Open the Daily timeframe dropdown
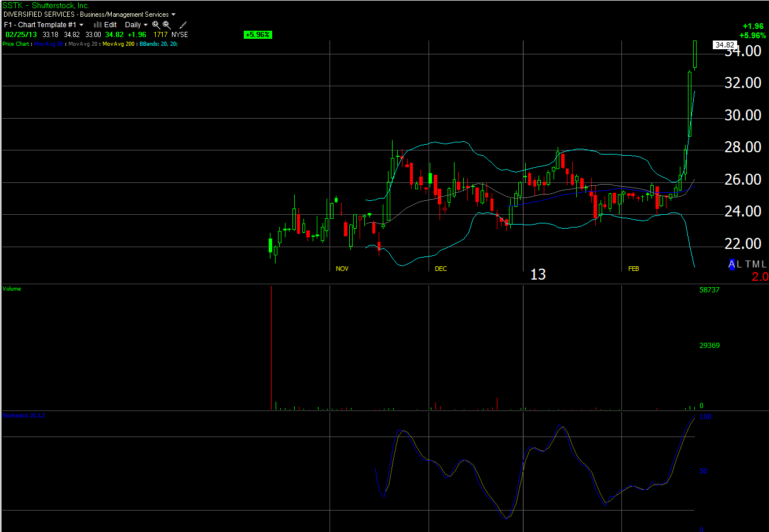 pyautogui.click(x=137, y=25)
